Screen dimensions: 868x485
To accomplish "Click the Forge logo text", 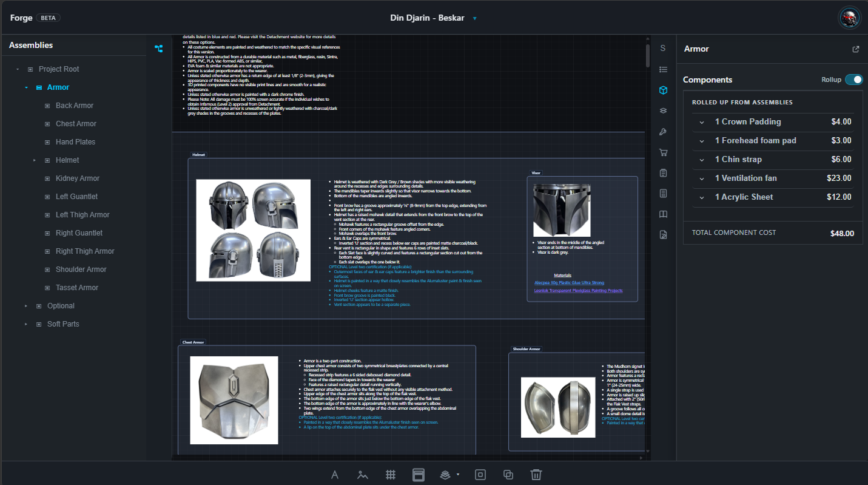I will click(21, 18).
